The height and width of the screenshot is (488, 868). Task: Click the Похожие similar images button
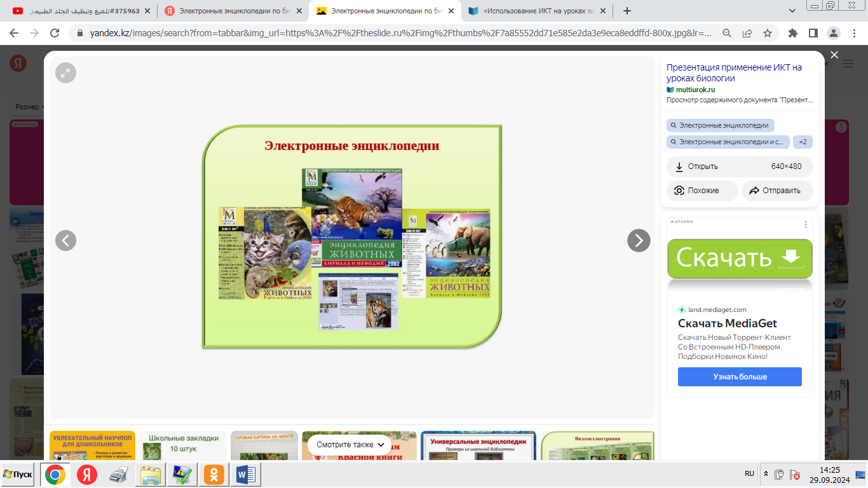tap(702, 191)
